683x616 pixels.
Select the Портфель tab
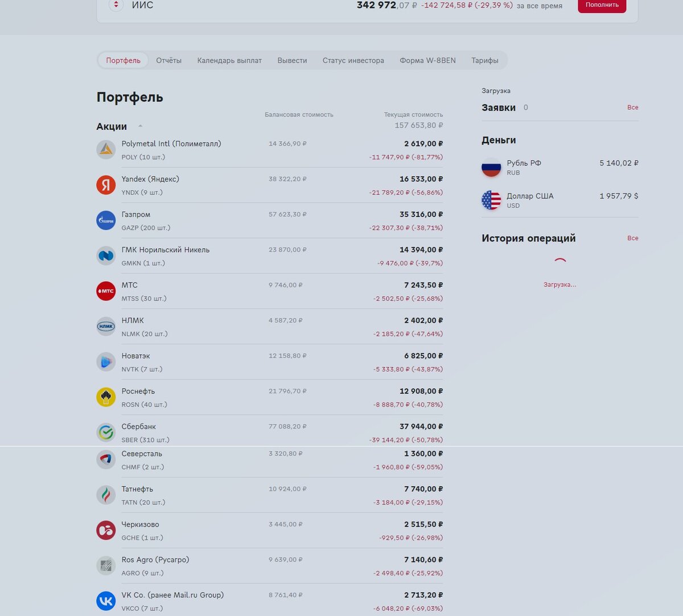[123, 60]
